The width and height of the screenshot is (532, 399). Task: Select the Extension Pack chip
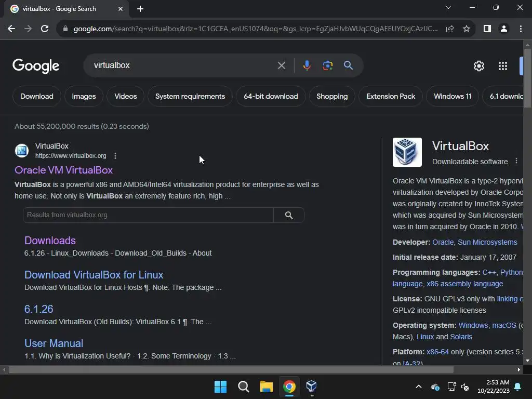[x=391, y=96]
